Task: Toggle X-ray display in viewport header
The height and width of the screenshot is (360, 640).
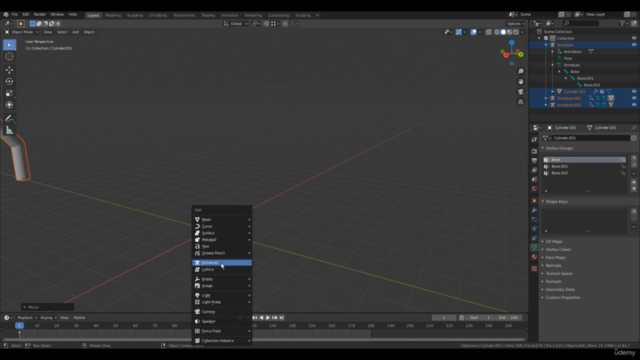Action: pyautogui.click(x=488, y=32)
